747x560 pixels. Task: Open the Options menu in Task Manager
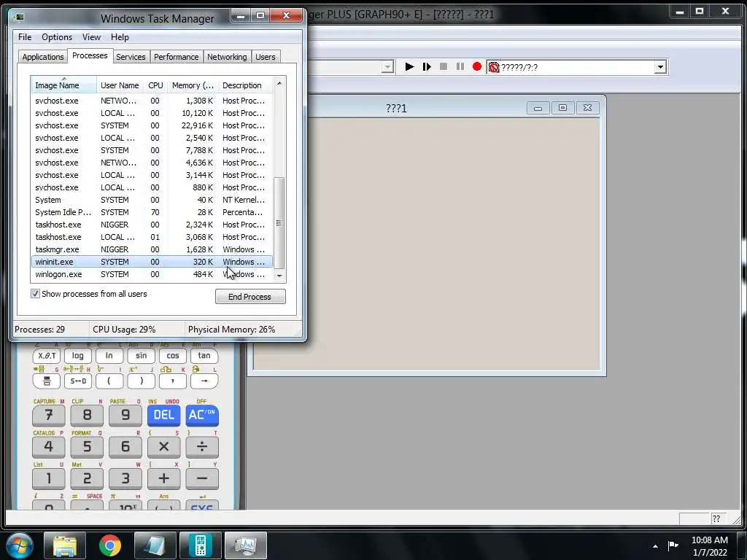(57, 37)
